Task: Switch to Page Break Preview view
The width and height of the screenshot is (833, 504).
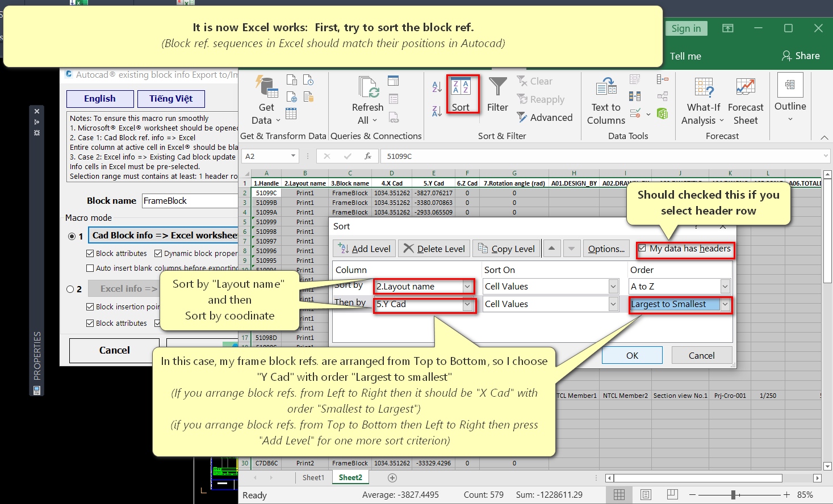Action: 672,495
